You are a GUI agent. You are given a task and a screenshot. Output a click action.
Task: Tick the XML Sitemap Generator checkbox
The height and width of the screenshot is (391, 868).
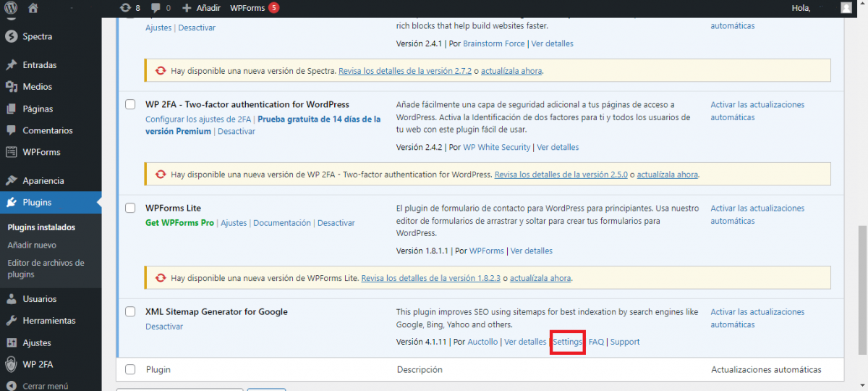(130, 311)
